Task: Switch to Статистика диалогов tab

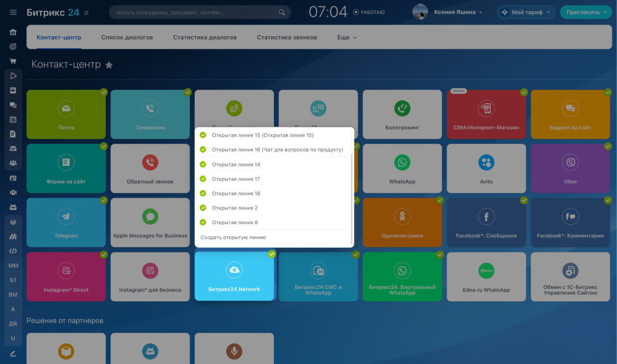Action: click(x=205, y=37)
